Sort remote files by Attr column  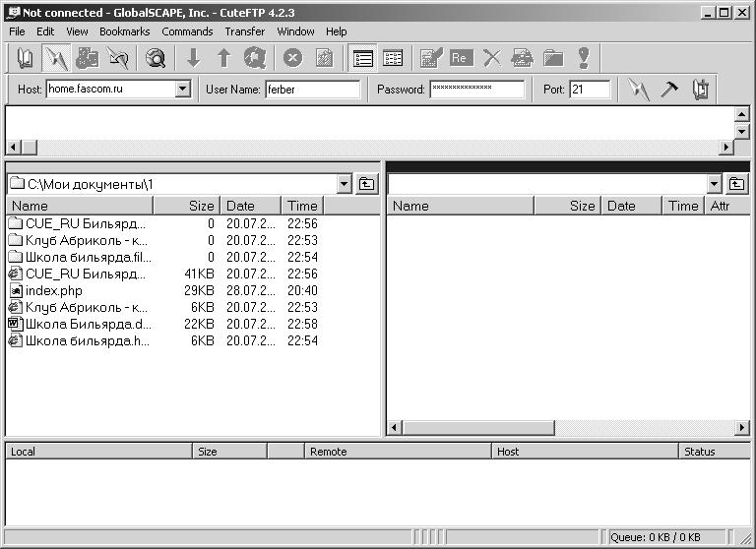727,206
